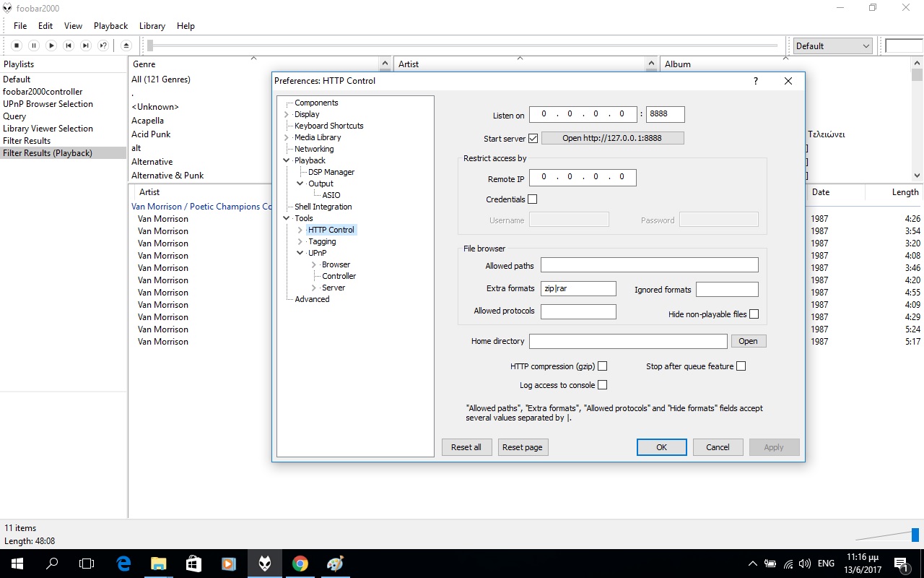Image resolution: width=924 pixels, height=578 pixels.
Task: Expand the HTTP Control tree node
Action: point(300,230)
